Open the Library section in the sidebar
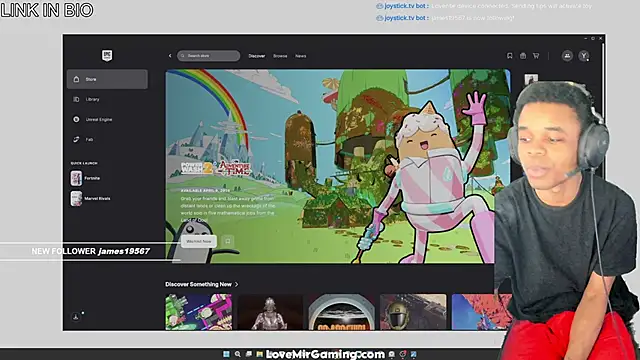The height and width of the screenshot is (360, 640). pos(107,99)
